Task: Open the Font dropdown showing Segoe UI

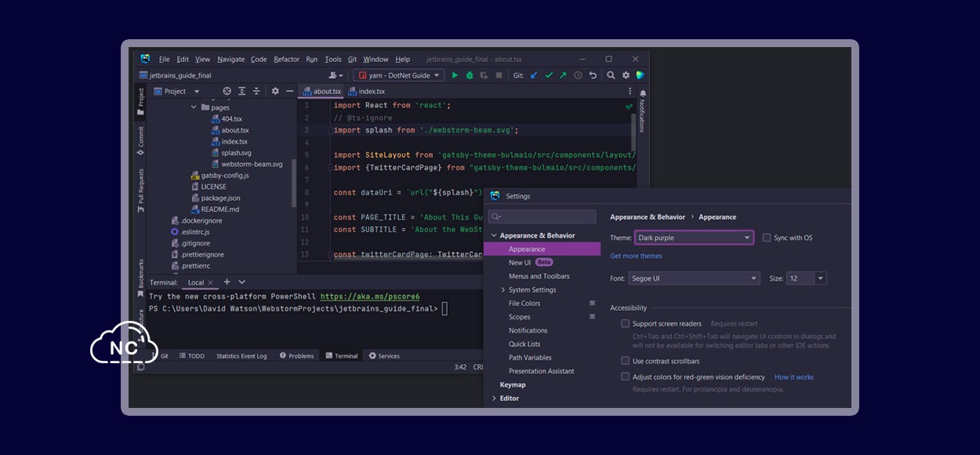Action: pos(694,278)
